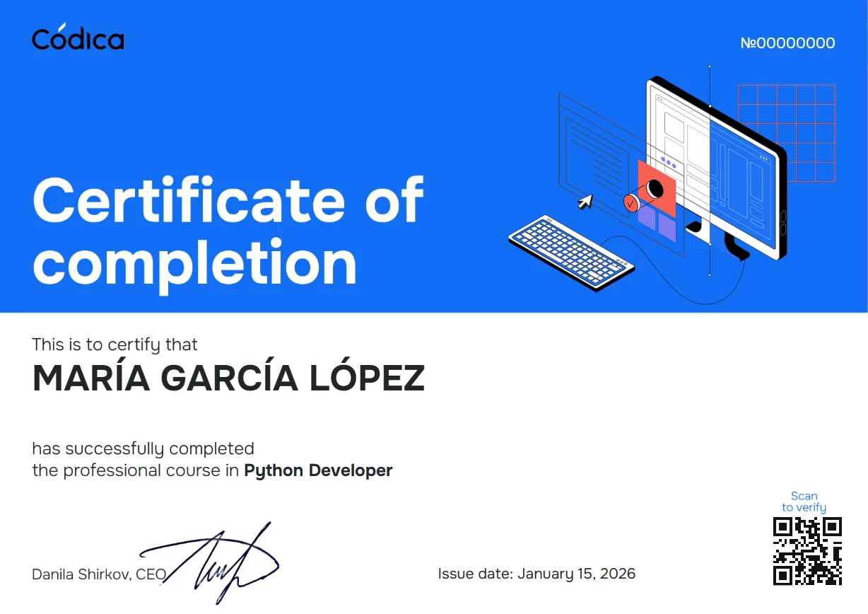Click 'Danila Shirkov, CEO' text
This screenshot has width=868, height=614.
click(x=99, y=574)
